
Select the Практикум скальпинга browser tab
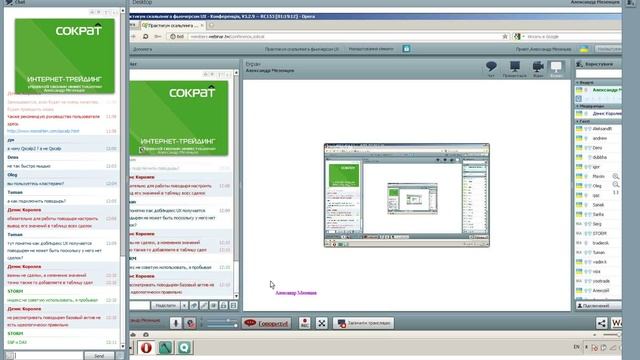[173, 25]
